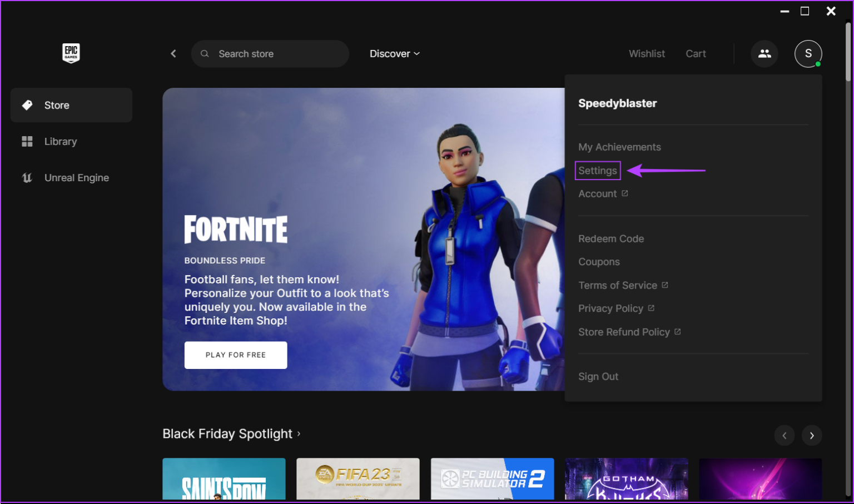854x504 pixels.
Task: Click the Speedyblaster profile avatar
Action: pos(808,53)
